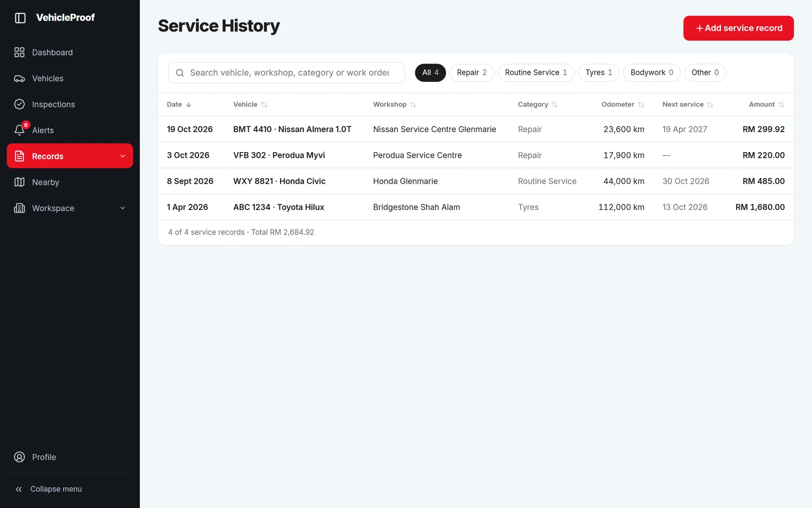
Task: Toggle the sidebar panel icon beside VehicleProof
Action: coord(20,18)
